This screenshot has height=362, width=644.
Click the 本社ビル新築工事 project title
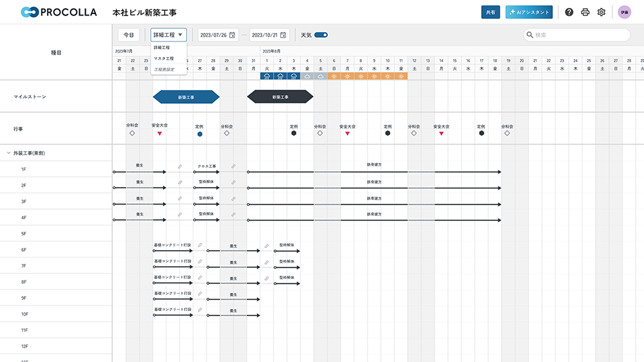click(x=145, y=13)
